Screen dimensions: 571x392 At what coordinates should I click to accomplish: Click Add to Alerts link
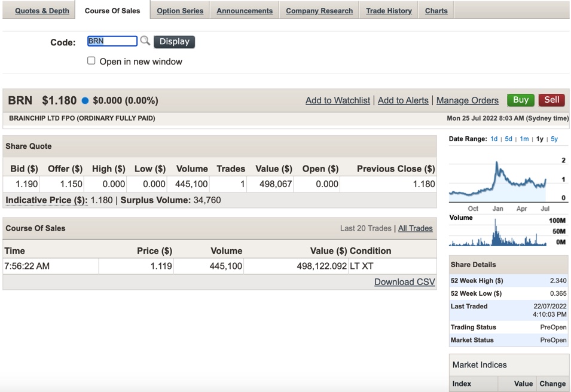pyautogui.click(x=403, y=100)
